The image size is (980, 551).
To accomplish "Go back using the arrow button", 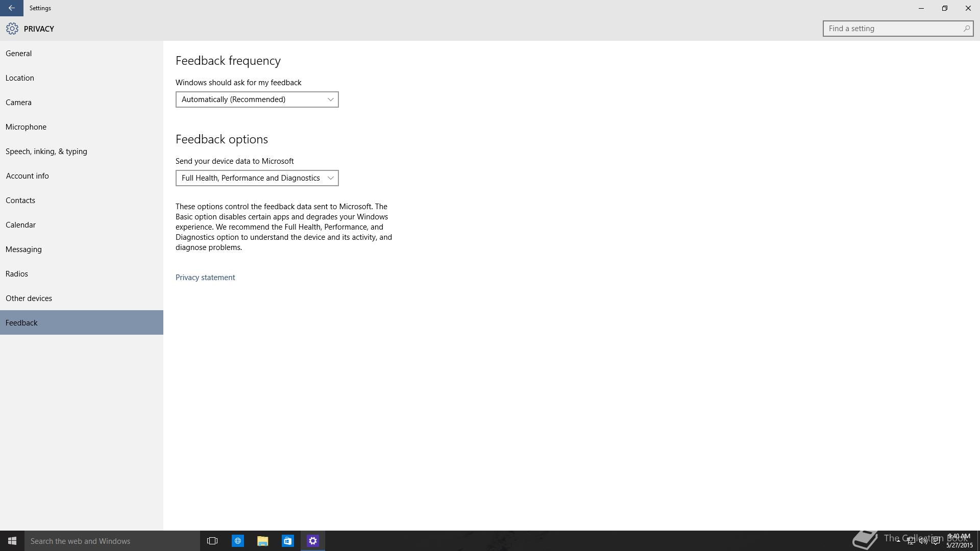I will (x=11, y=8).
